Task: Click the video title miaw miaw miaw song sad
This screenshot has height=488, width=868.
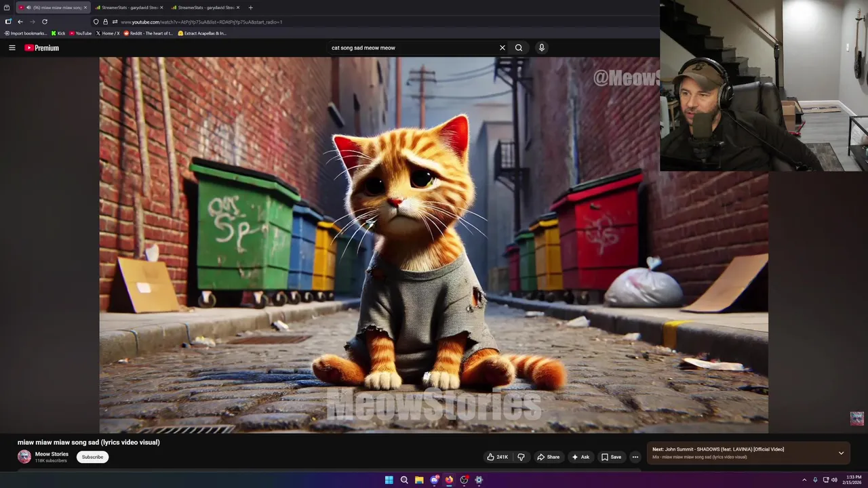Action: [x=89, y=442]
